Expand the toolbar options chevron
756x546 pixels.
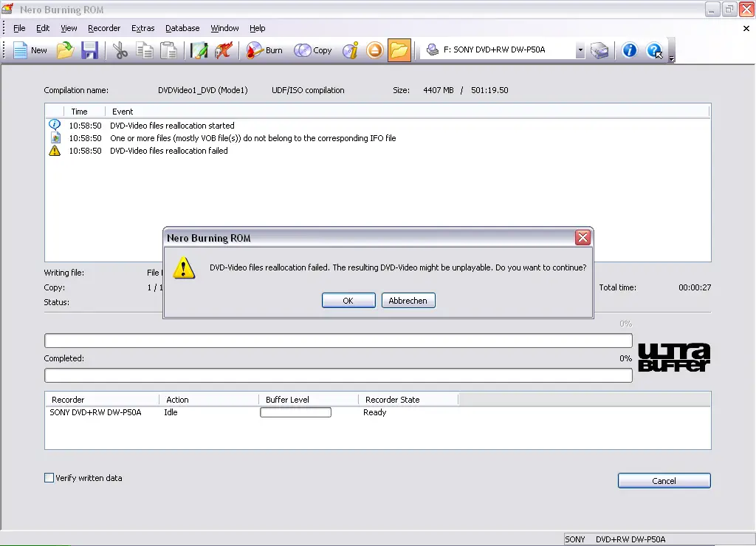pyautogui.click(x=671, y=58)
